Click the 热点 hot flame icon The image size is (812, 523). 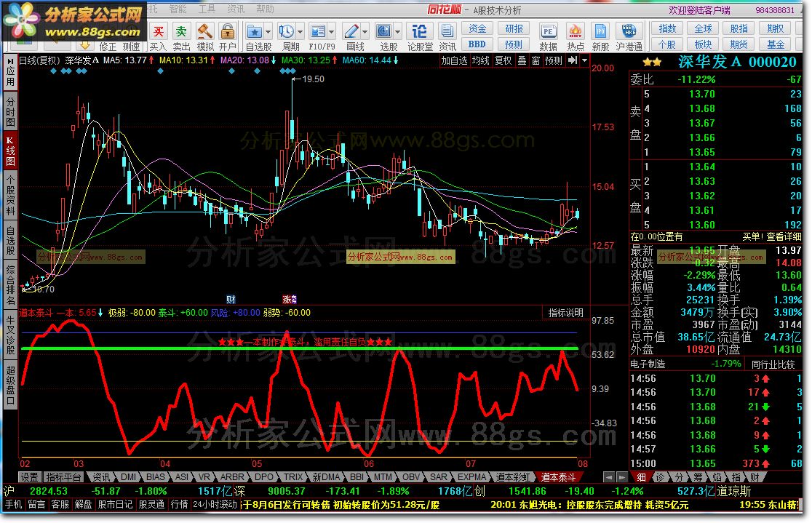coord(575,31)
